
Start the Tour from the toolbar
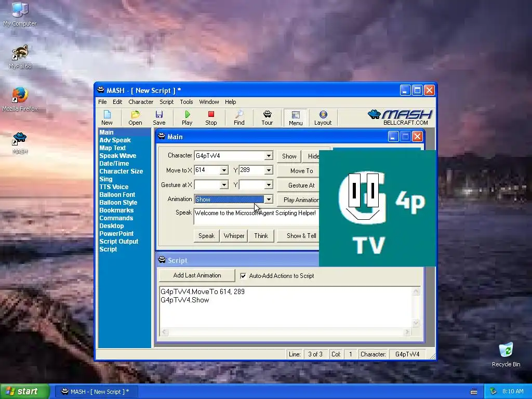click(267, 118)
